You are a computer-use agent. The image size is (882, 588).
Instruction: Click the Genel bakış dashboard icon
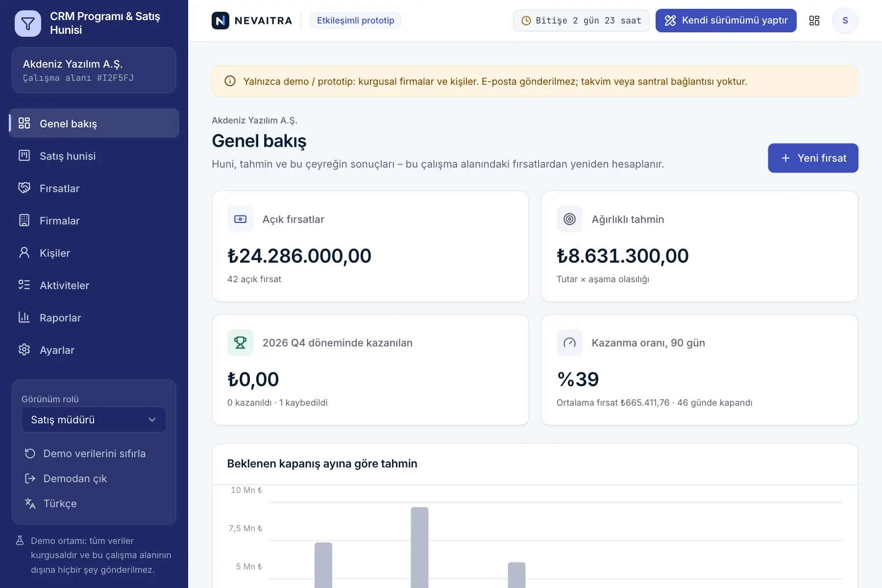point(24,123)
